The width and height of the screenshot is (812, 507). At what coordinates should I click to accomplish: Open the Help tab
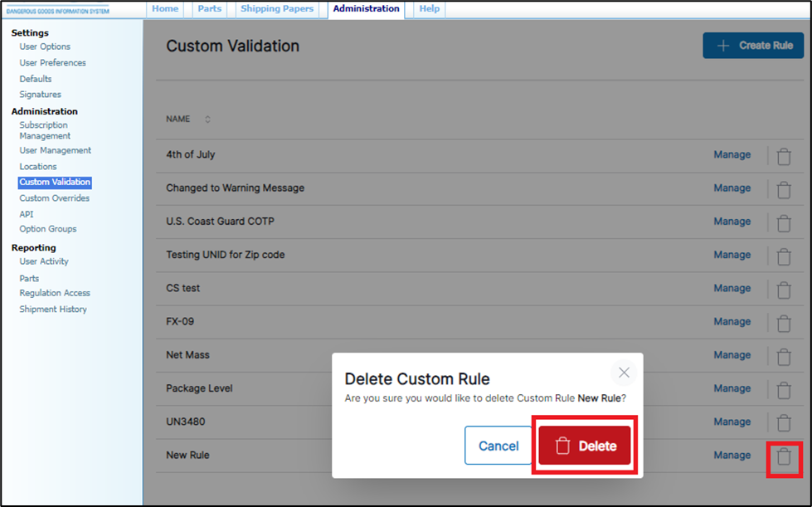(429, 9)
